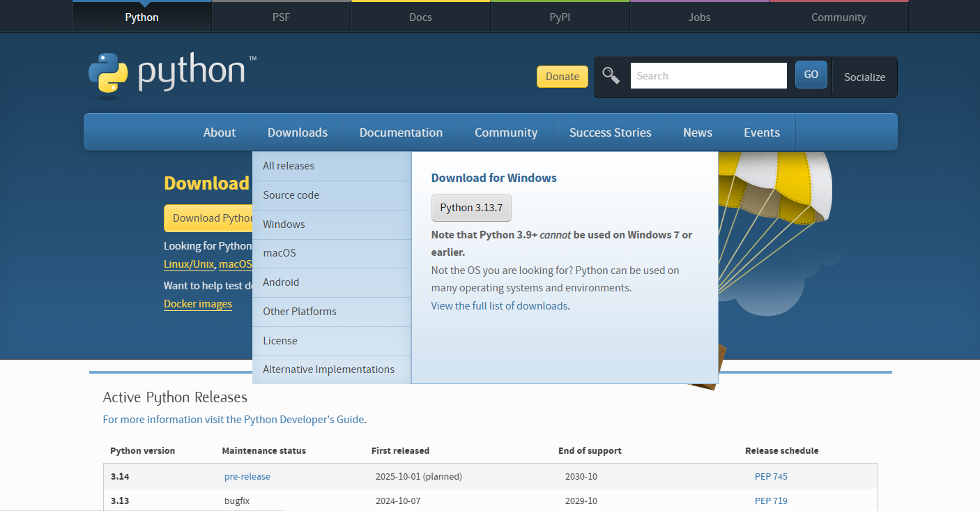Select Alternative Implementations submenu entry

coord(332,369)
